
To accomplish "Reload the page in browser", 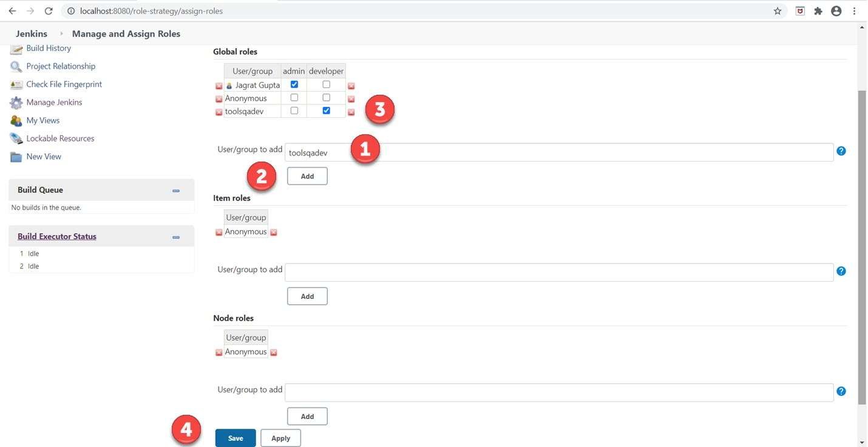I will (49, 11).
